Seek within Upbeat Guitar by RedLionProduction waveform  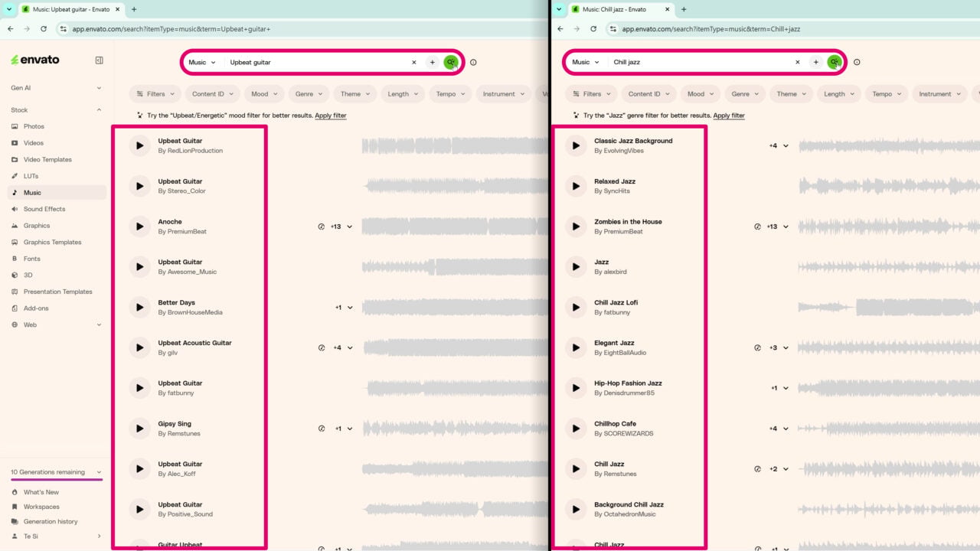click(x=455, y=145)
